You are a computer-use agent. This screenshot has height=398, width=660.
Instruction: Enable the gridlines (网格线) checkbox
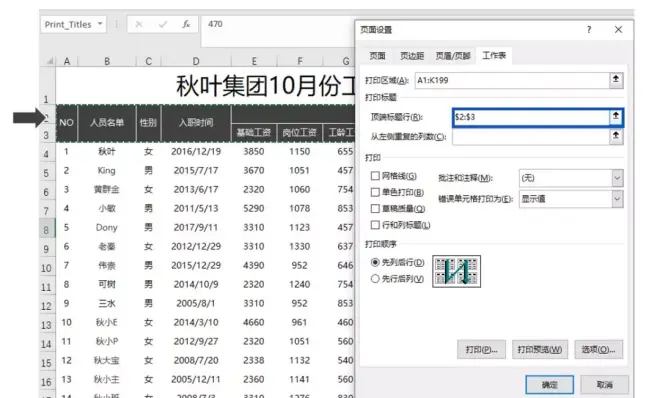375,176
